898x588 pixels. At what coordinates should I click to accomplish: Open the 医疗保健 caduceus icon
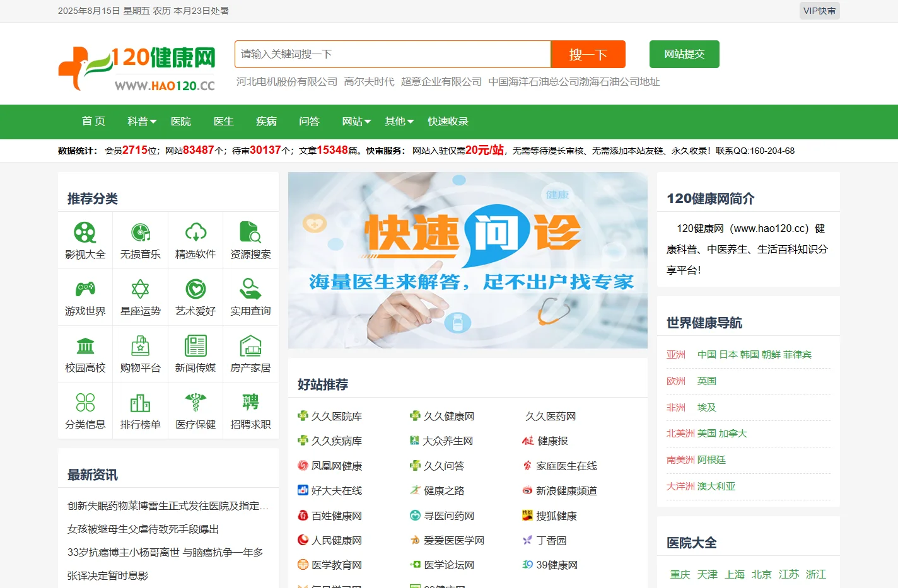tap(195, 403)
